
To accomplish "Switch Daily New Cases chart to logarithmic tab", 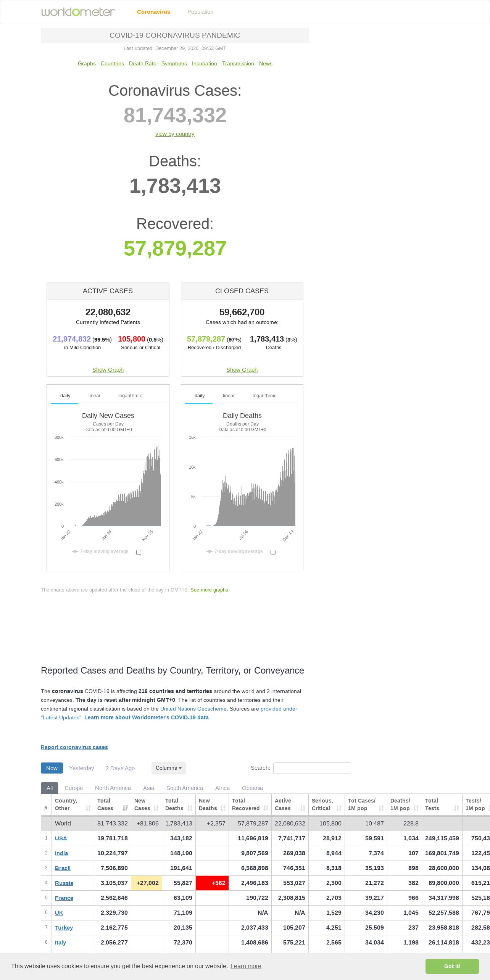I will click(x=130, y=396).
